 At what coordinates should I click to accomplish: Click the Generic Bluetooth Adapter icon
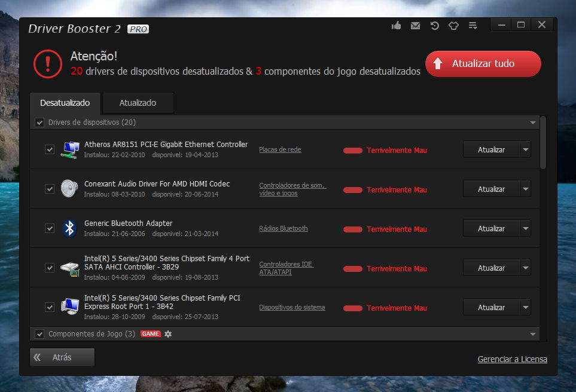click(x=69, y=228)
